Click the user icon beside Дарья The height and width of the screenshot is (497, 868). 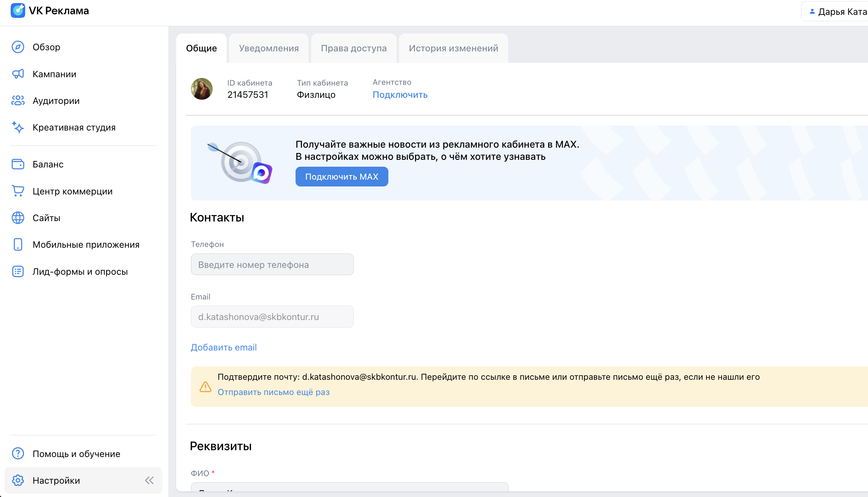pyautogui.click(x=812, y=11)
